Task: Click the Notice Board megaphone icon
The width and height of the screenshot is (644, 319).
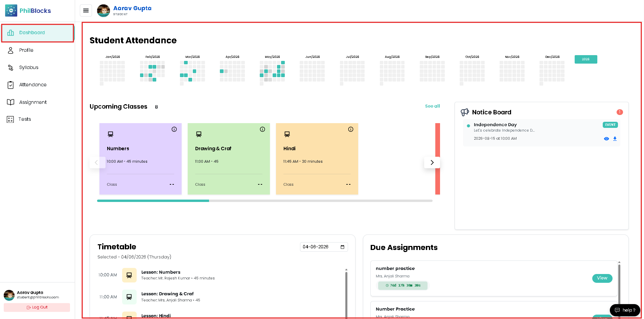Action: click(465, 112)
